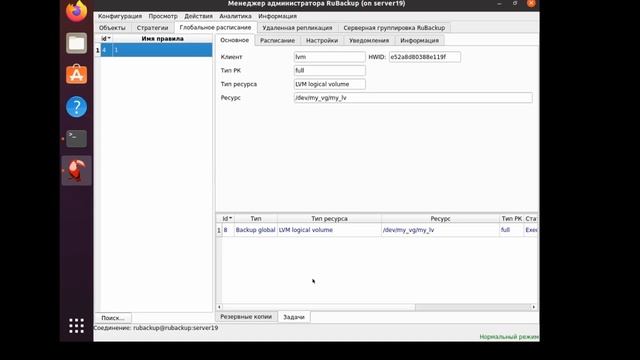Open the Информация sub-tab of the rule
The height and width of the screenshot is (360, 640).
(x=420, y=40)
